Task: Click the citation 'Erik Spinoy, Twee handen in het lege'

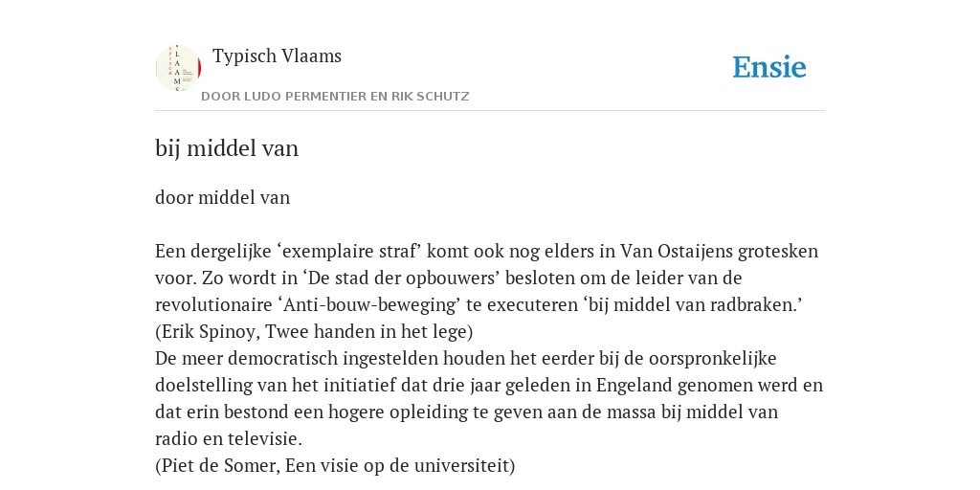Action: coord(314,331)
